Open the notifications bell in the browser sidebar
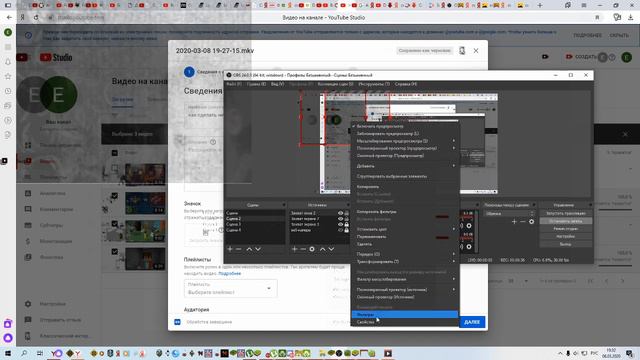This screenshot has width=640, height=360. coord(8,62)
